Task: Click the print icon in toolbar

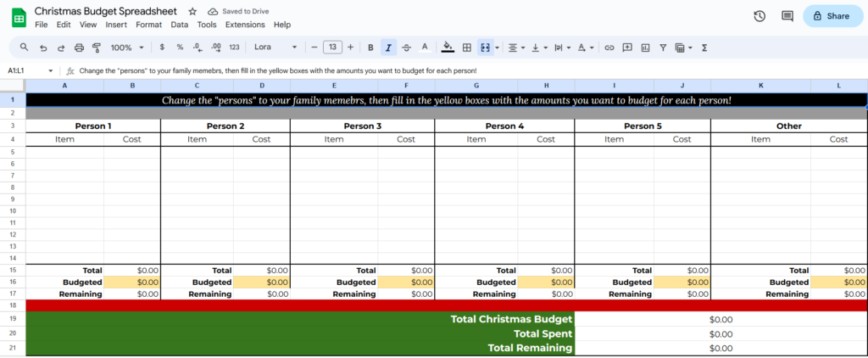Action: coord(79,48)
